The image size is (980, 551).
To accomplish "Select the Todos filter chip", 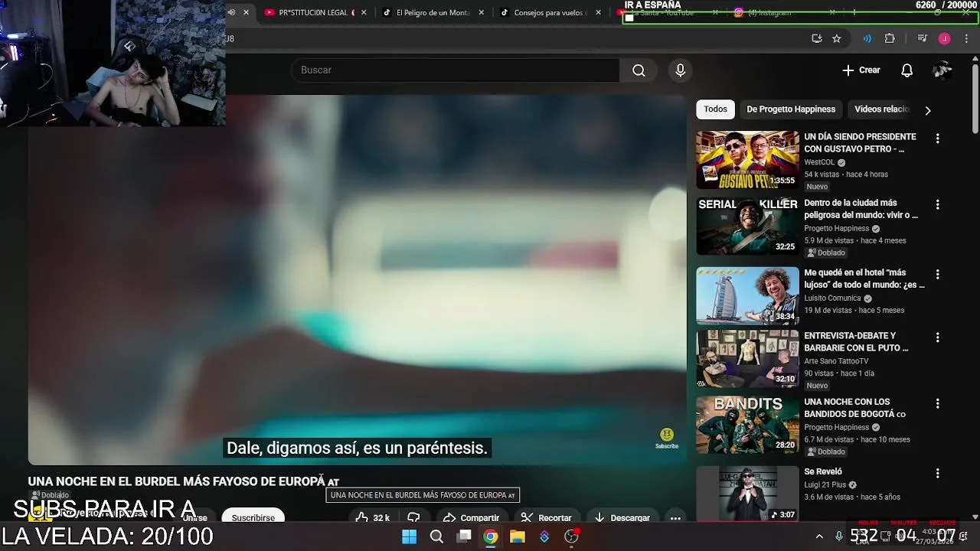I will tap(715, 109).
